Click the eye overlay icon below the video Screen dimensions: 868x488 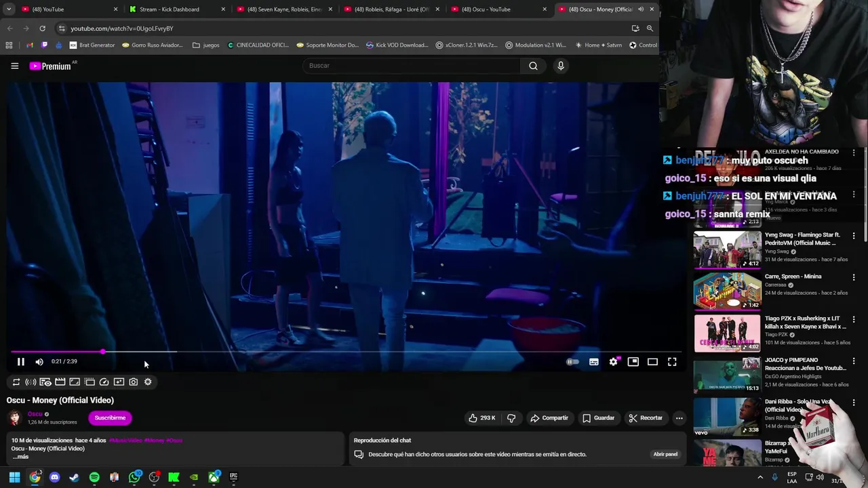coord(45,382)
